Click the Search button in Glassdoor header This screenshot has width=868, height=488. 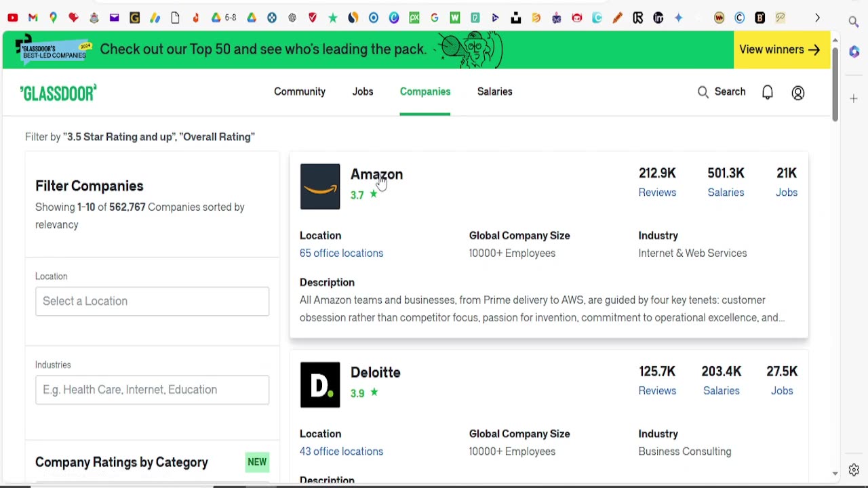(722, 91)
